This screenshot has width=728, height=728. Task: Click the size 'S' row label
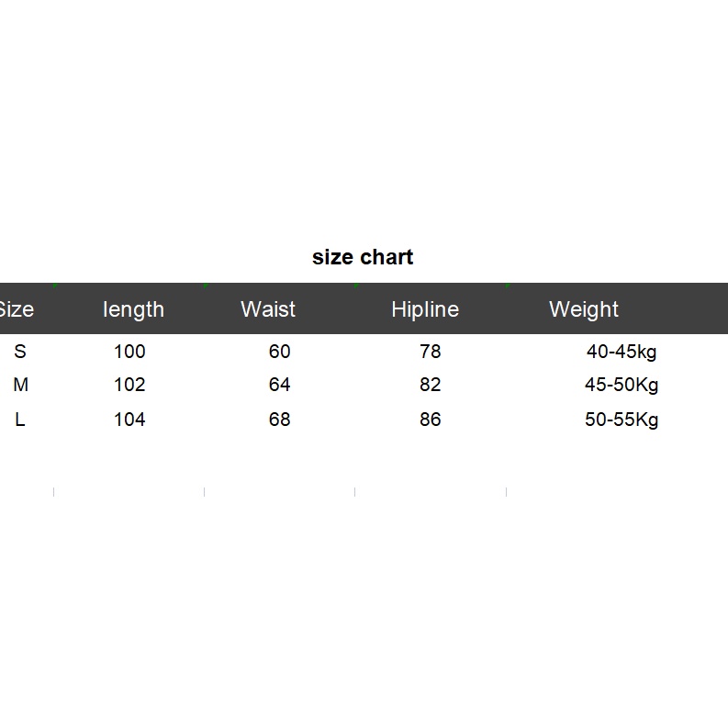tap(20, 352)
